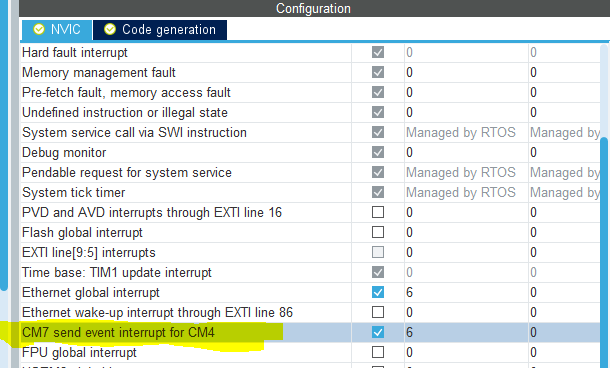Select the Memory management fault row
Image resolution: width=610 pixels, height=368 pixels.
310,72
